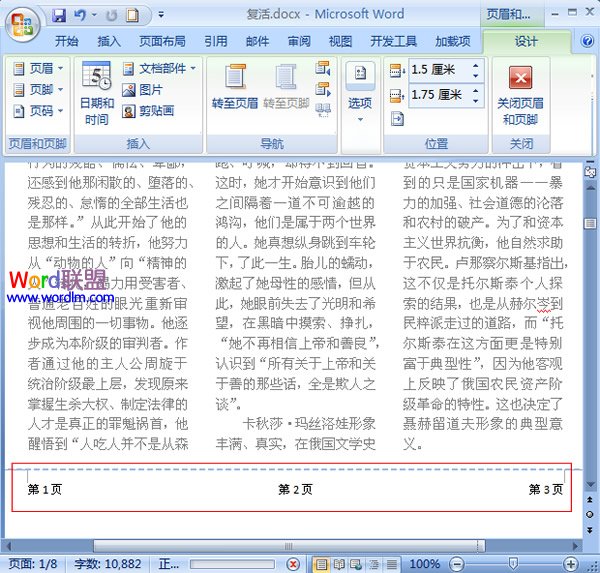
Task: Open the Customize Quick Access Toolbar arrow
Action: pyautogui.click(x=161, y=15)
